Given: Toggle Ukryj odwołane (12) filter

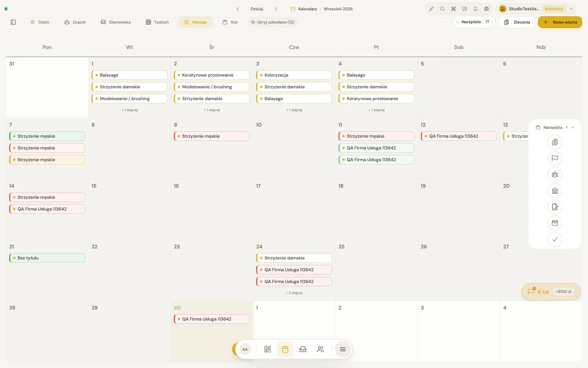Looking at the screenshot, I should click(273, 22).
